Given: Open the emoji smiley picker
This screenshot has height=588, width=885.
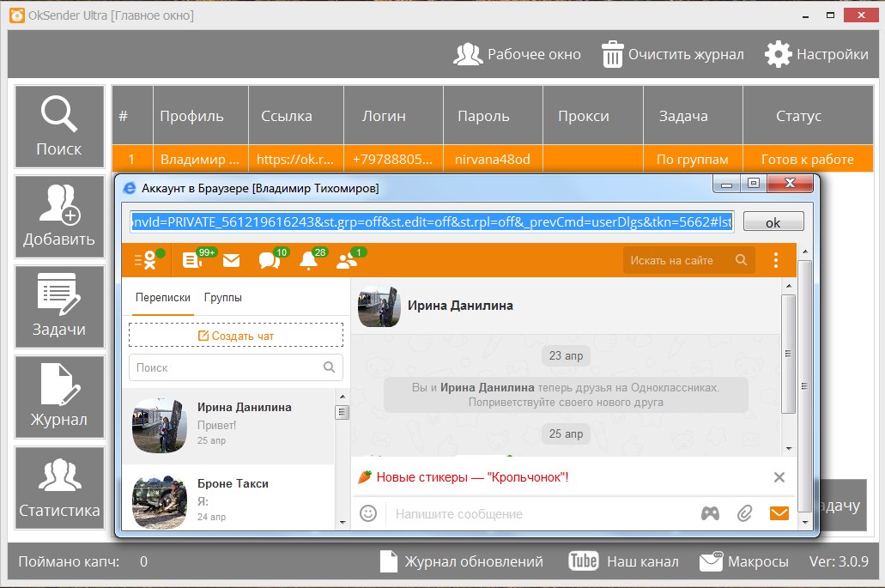Looking at the screenshot, I should click(368, 512).
